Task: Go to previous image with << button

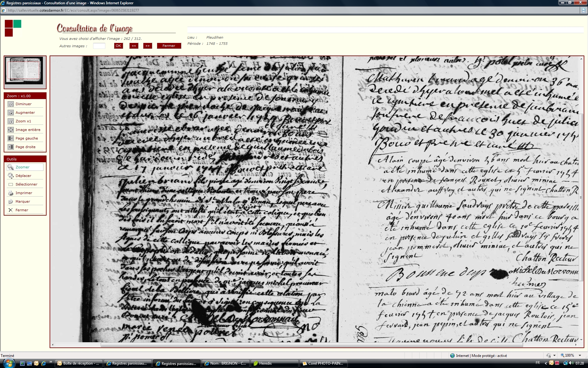Action: click(134, 46)
